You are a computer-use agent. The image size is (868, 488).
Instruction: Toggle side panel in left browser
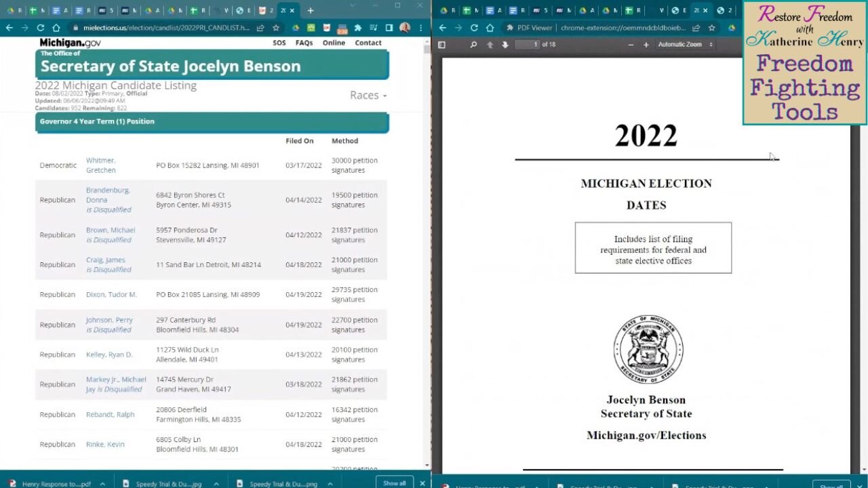tap(389, 28)
